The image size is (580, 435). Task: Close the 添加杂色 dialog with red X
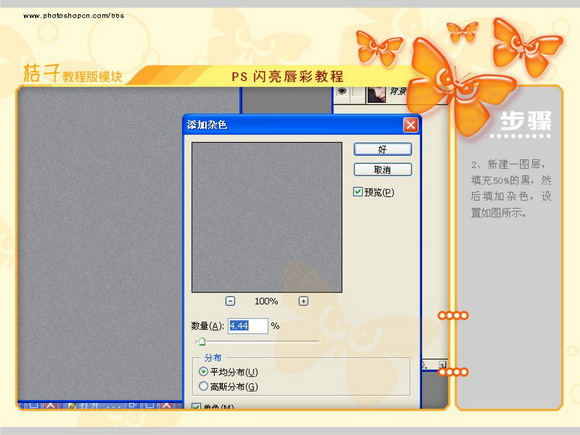411,125
